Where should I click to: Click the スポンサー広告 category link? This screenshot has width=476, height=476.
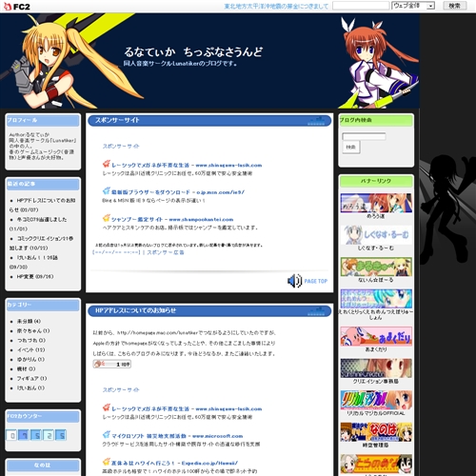(x=166, y=252)
